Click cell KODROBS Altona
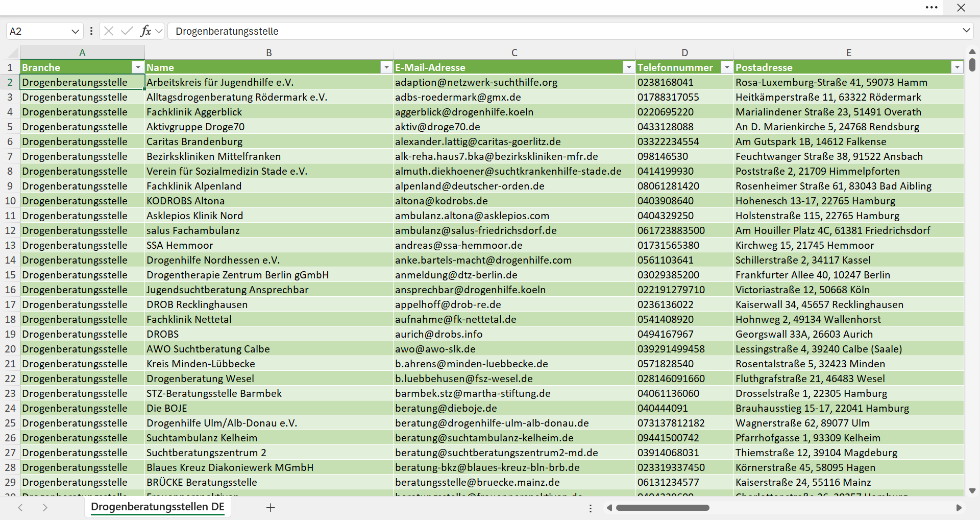The height and width of the screenshot is (520, 980). [269, 201]
